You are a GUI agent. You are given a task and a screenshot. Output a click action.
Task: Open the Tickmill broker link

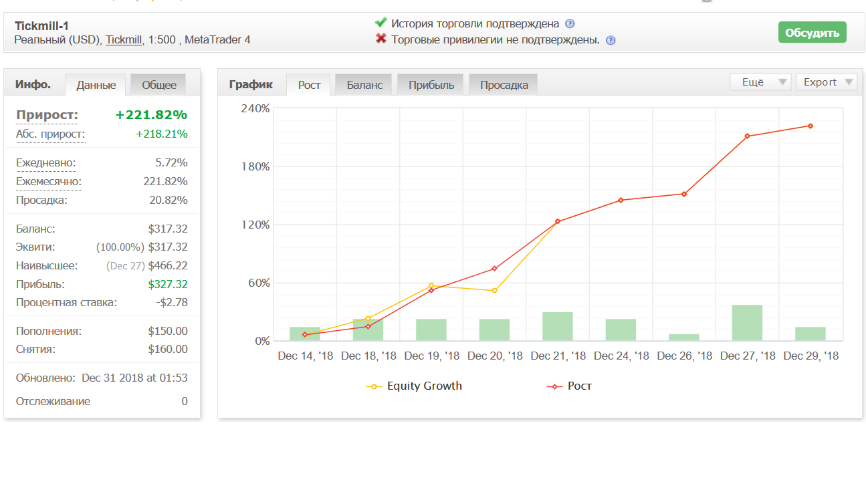click(x=124, y=39)
